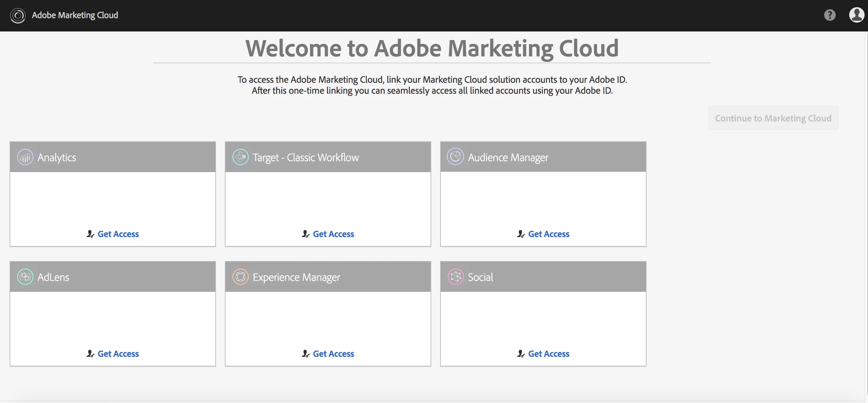Get Access for AdLens
868x403 pixels.
[x=118, y=354]
